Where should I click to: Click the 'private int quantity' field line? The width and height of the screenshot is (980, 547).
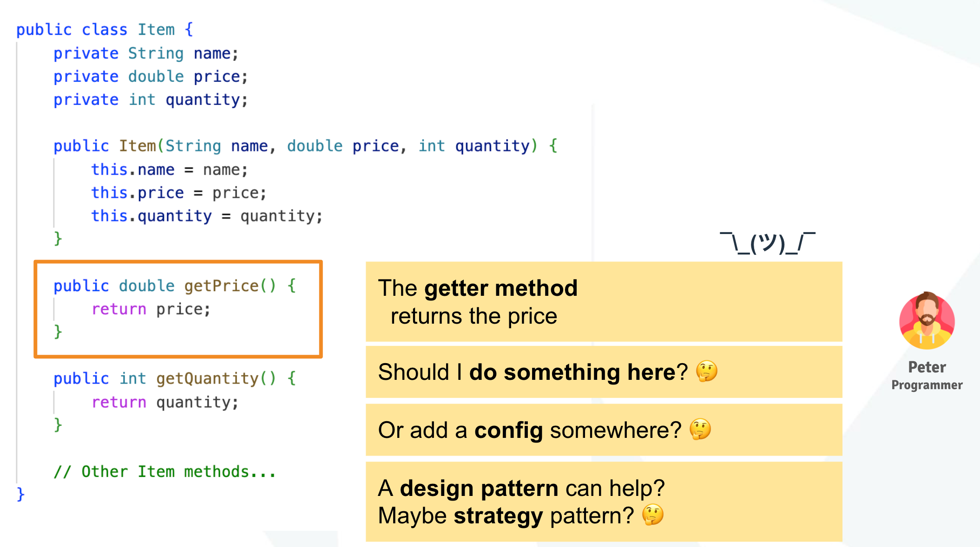(151, 100)
